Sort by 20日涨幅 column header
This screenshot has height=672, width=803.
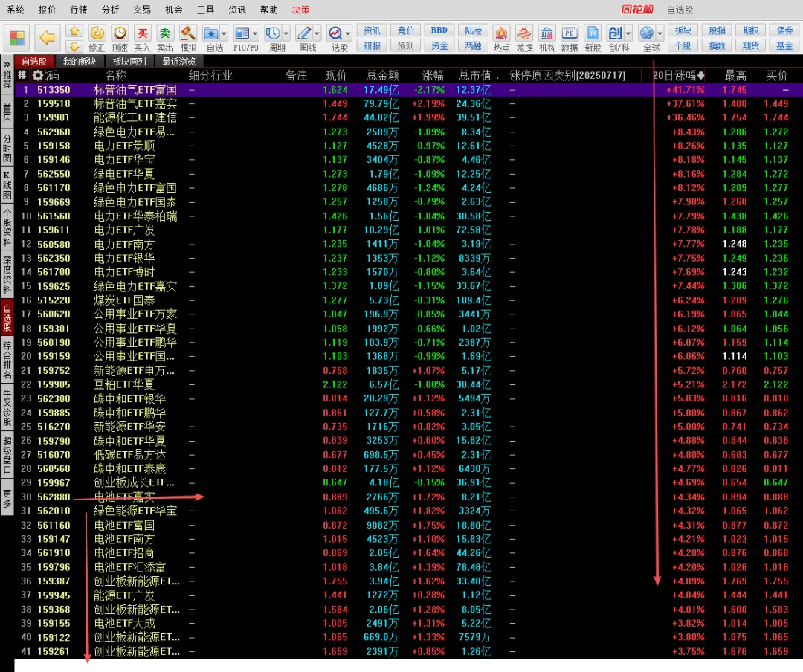pyautogui.click(x=679, y=76)
